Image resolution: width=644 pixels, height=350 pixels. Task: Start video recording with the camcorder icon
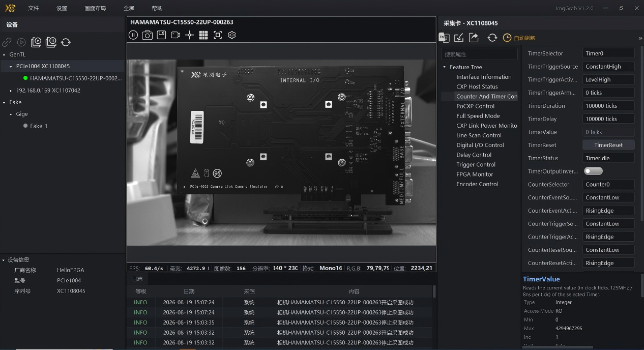[x=175, y=35]
